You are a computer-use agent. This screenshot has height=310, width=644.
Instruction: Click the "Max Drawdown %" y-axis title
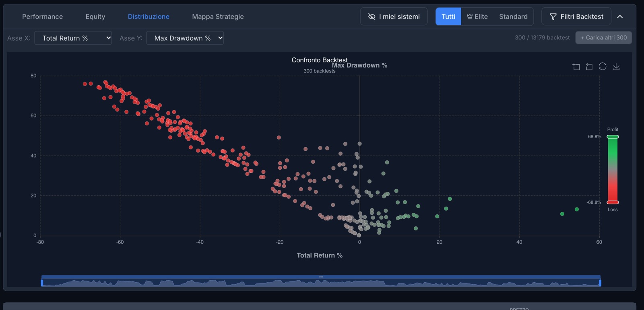coord(359,65)
